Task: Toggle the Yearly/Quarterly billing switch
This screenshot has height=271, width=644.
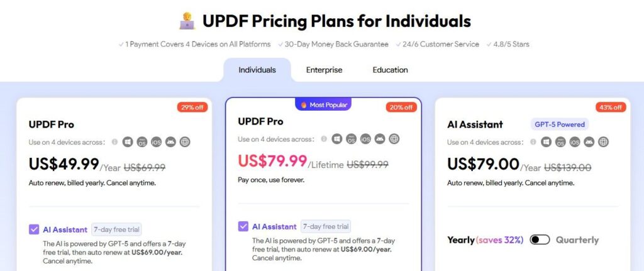Action: [x=540, y=240]
